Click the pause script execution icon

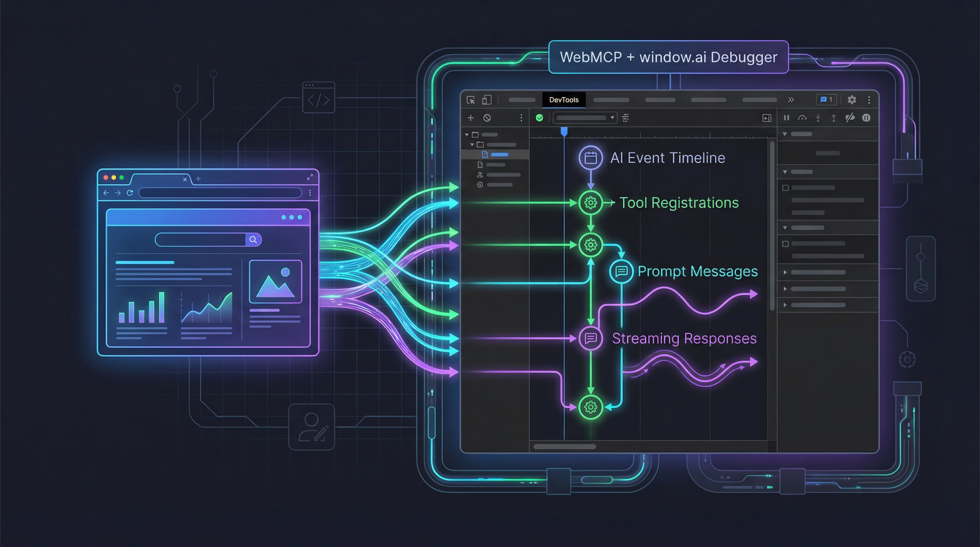point(787,118)
